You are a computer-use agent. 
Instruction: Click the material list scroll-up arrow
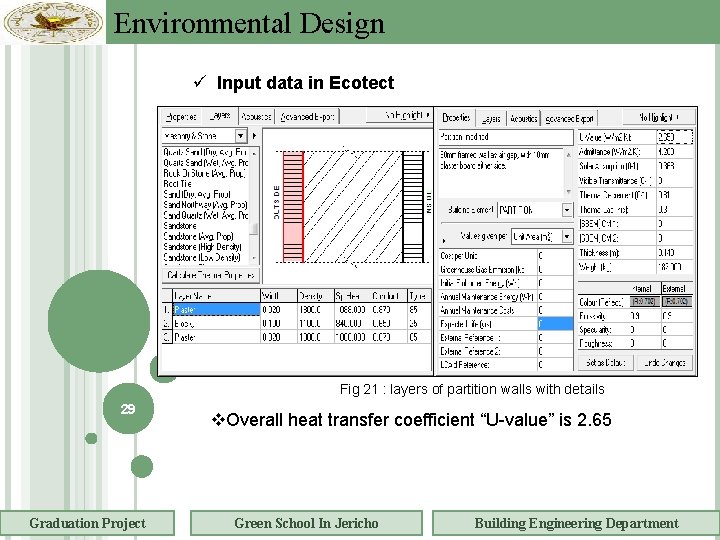click(x=254, y=152)
